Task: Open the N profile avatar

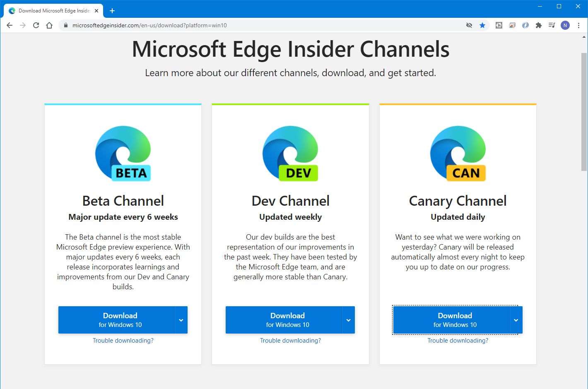Action: click(x=565, y=25)
